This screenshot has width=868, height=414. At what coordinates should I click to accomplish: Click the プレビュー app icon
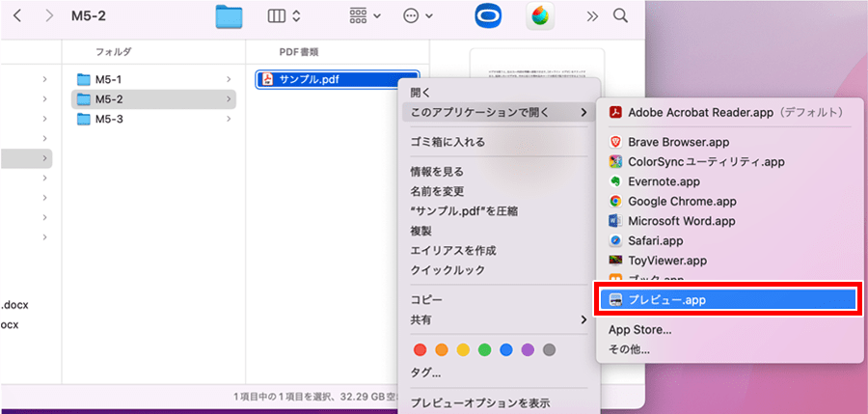click(615, 300)
